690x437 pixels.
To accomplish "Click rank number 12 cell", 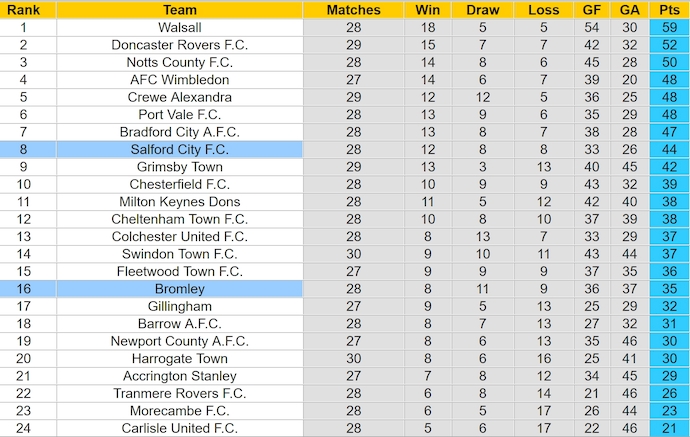I will click(23, 219).
